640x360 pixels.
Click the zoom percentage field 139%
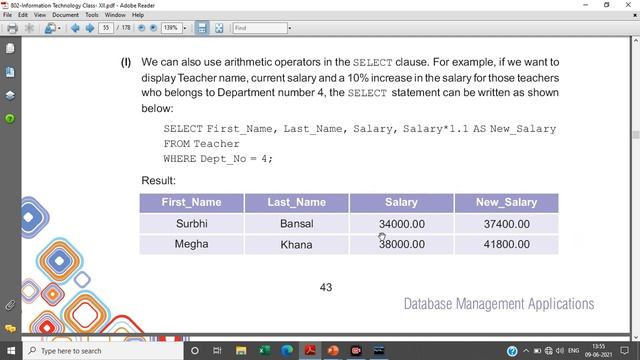tap(171, 28)
